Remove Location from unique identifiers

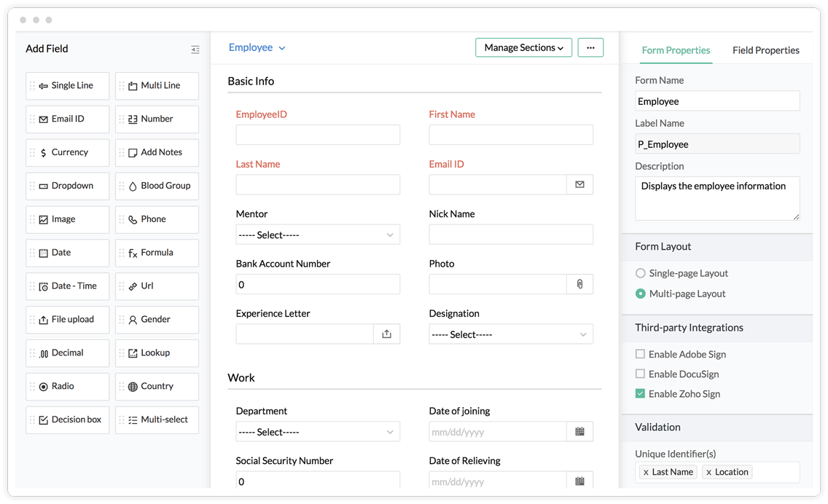click(x=708, y=473)
